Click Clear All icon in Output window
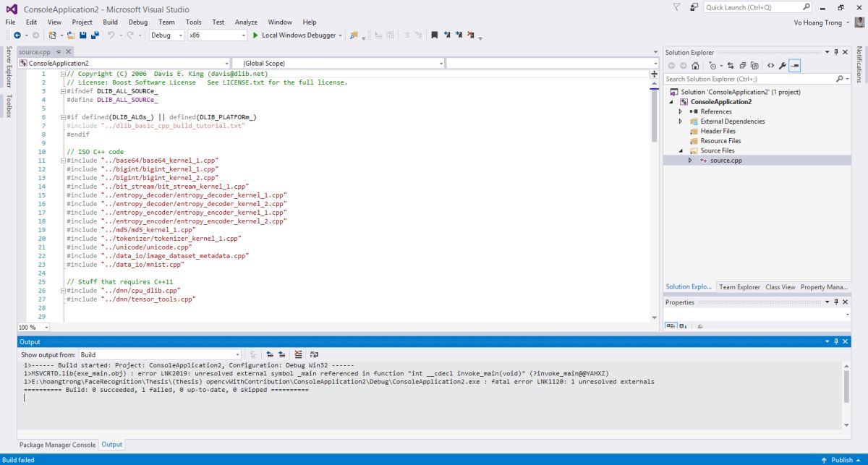 [299, 354]
